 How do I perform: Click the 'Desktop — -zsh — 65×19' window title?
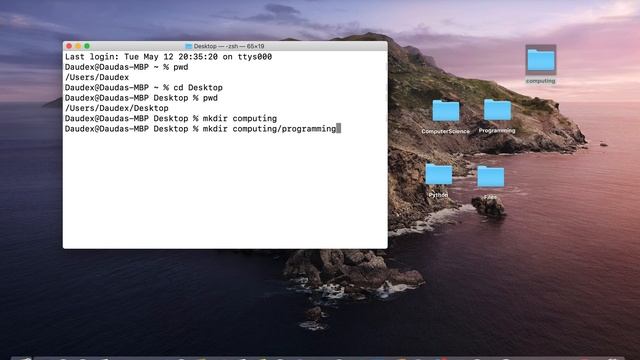click(229, 46)
